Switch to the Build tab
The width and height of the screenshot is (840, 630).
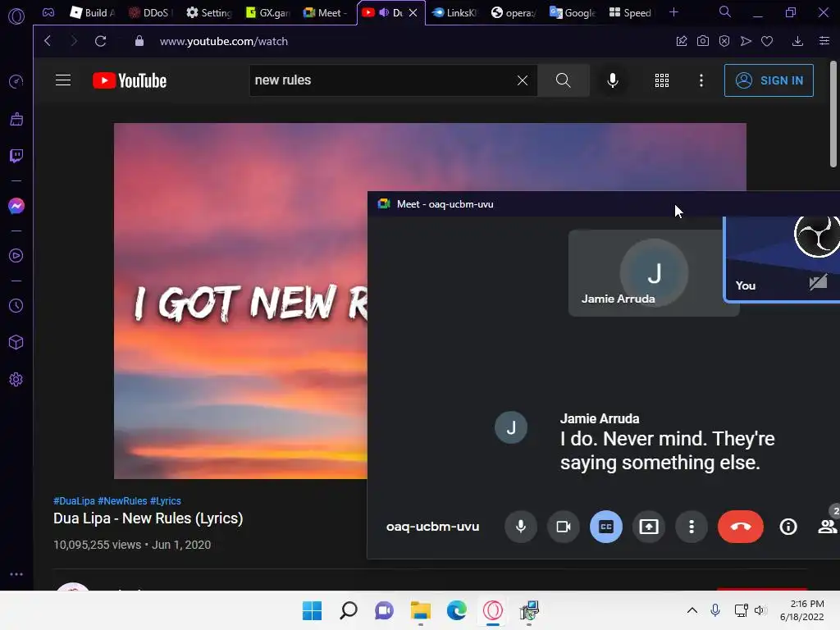(92, 12)
